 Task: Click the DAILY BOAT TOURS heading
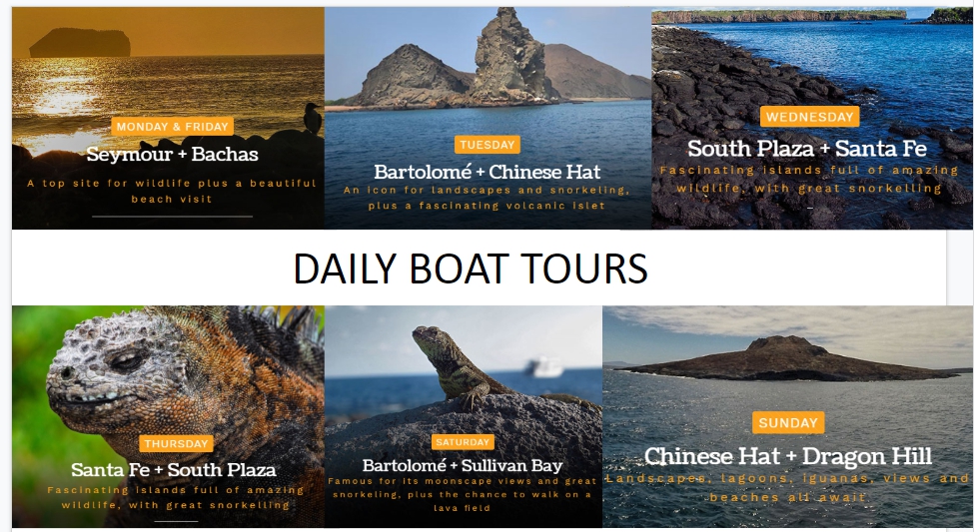(471, 268)
